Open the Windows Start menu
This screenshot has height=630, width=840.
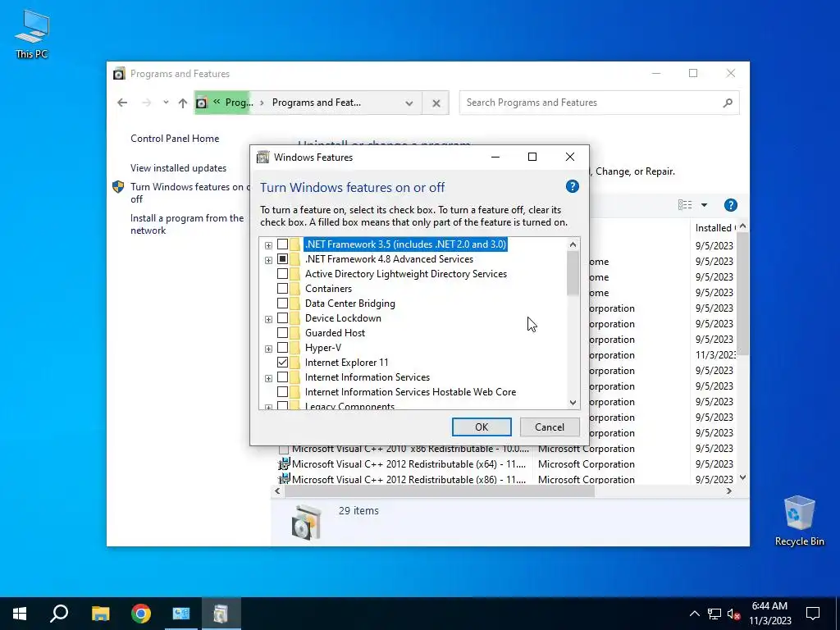pyautogui.click(x=20, y=614)
